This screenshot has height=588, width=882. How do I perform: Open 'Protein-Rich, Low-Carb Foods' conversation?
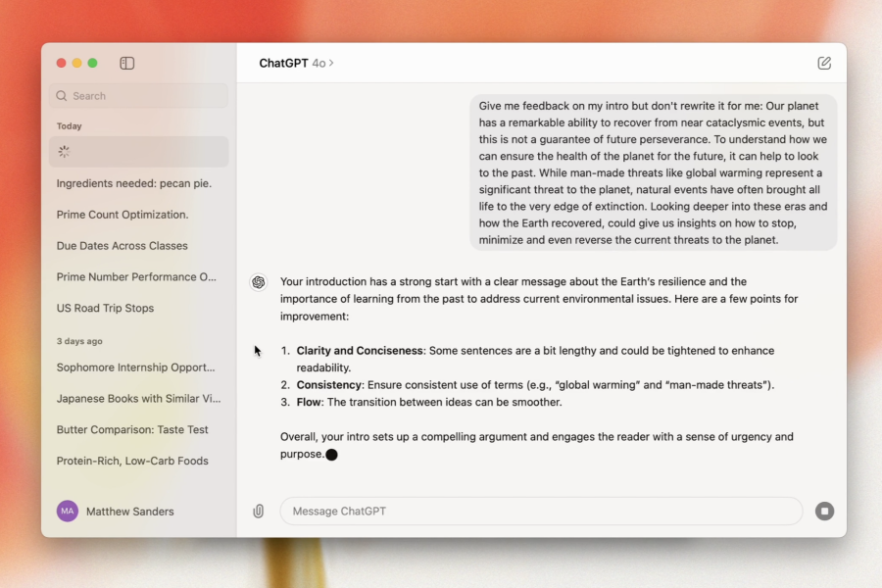pyautogui.click(x=132, y=461)
